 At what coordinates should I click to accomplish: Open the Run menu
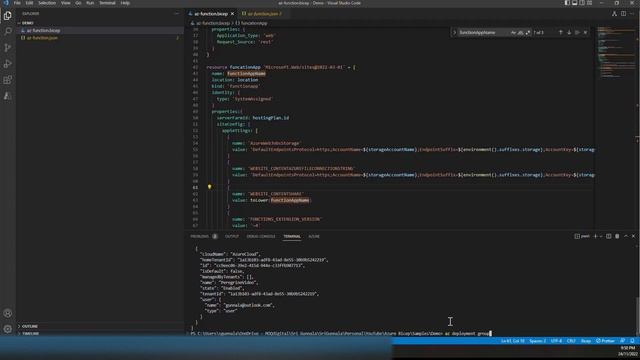click(90, 3)
